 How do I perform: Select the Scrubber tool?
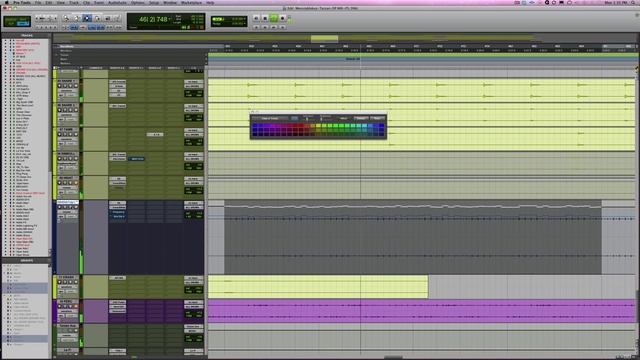click(108, 18)
